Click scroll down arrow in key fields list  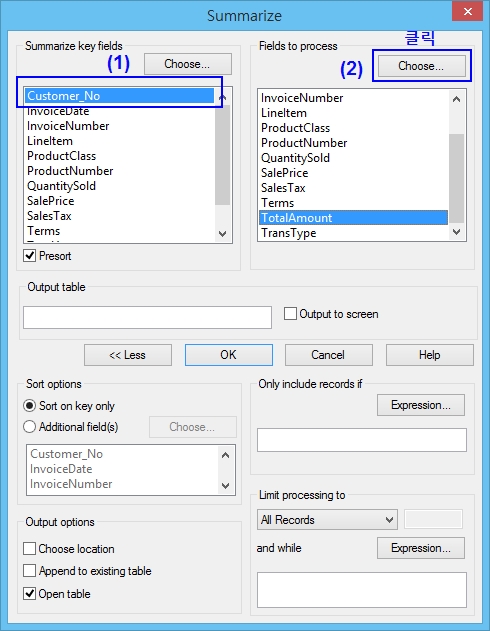click(222, 233)
